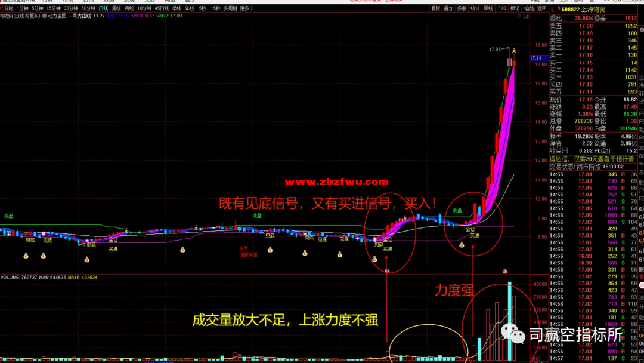Select the 30分钟 period tab

point(71,8)
